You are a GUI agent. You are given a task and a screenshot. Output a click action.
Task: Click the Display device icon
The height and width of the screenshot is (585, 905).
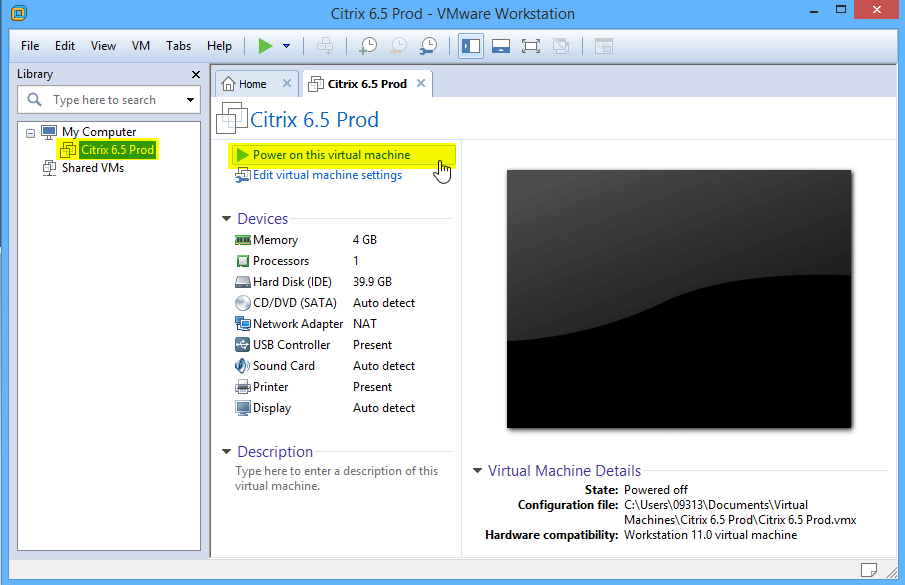(x=243, y=408)
